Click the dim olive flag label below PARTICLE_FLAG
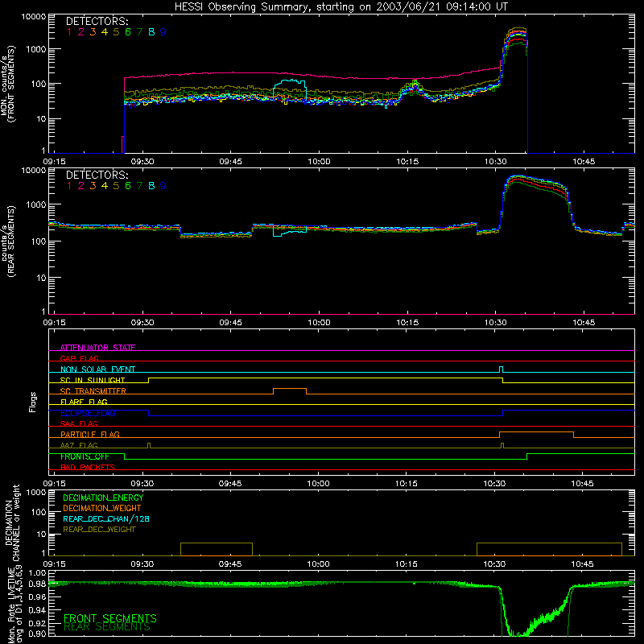Viewport: 644px width, 644px height. click(79, 445)
